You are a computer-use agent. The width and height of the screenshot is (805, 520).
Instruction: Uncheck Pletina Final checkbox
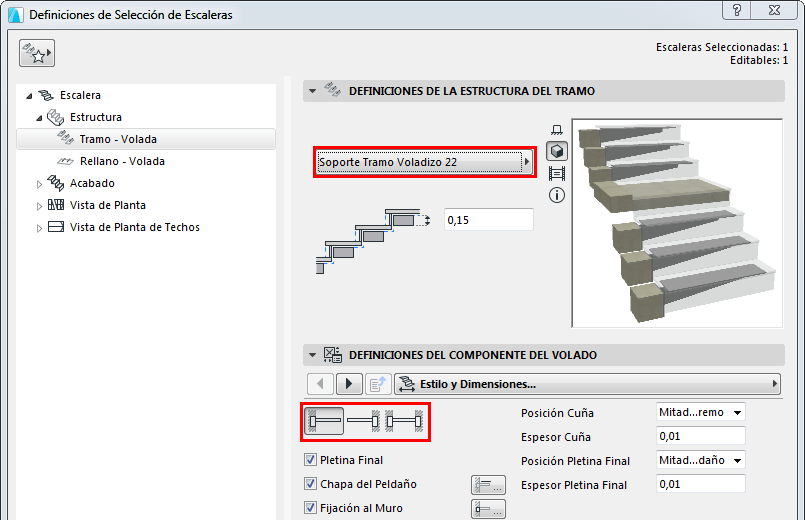310,460
